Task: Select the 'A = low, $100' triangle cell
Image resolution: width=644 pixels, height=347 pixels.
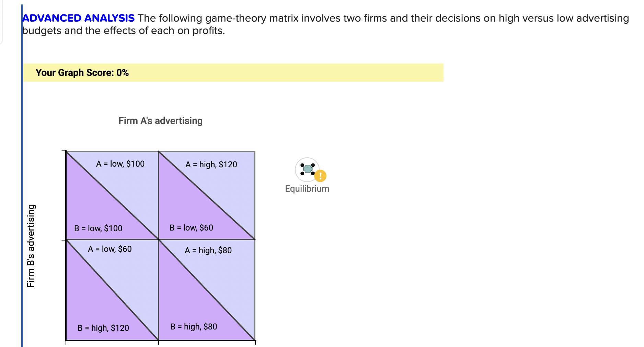Action: (120, 164)
